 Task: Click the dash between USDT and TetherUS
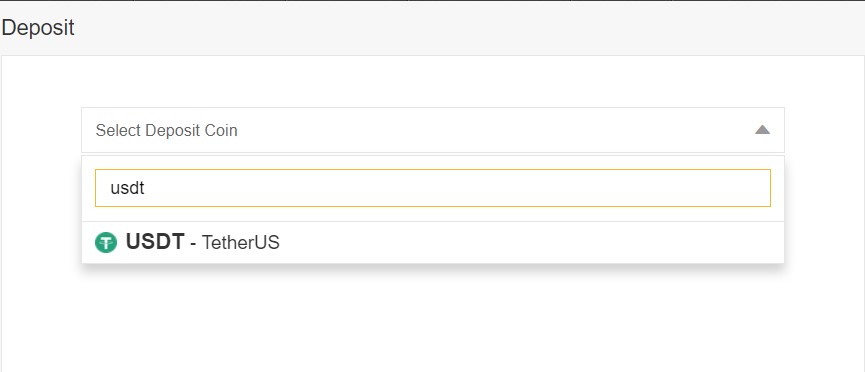[193, 243]
